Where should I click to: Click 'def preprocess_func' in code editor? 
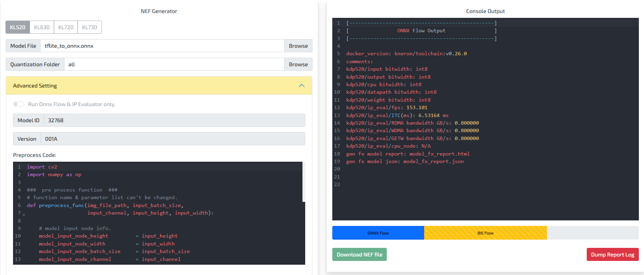click(x=56, y=205)
